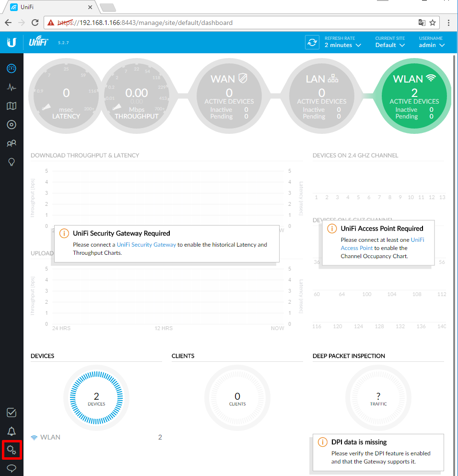Click the Throughput gauge
Screen dimensions: 458x476
(x=137, y=95)
